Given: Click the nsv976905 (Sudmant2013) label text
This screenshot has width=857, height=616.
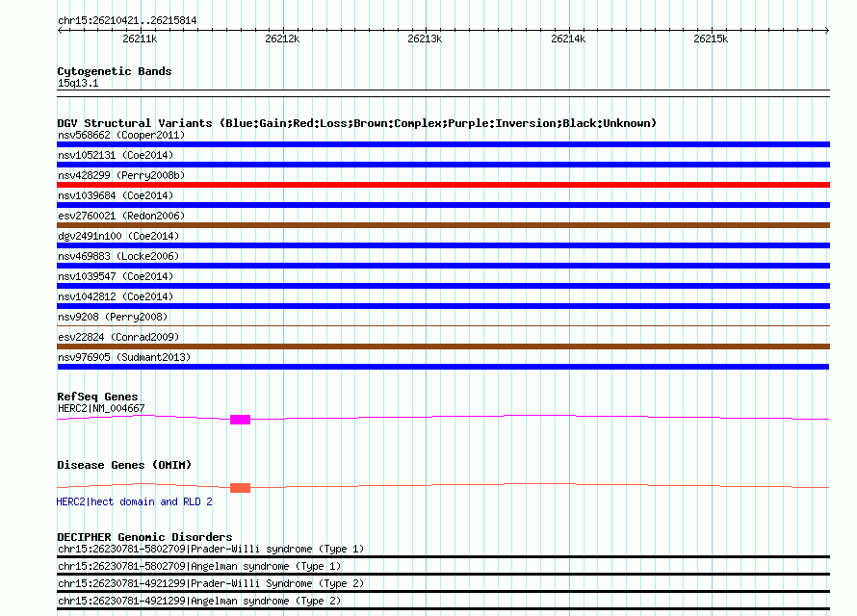Looking at the screenshot, I should click(x=124, y=357).
